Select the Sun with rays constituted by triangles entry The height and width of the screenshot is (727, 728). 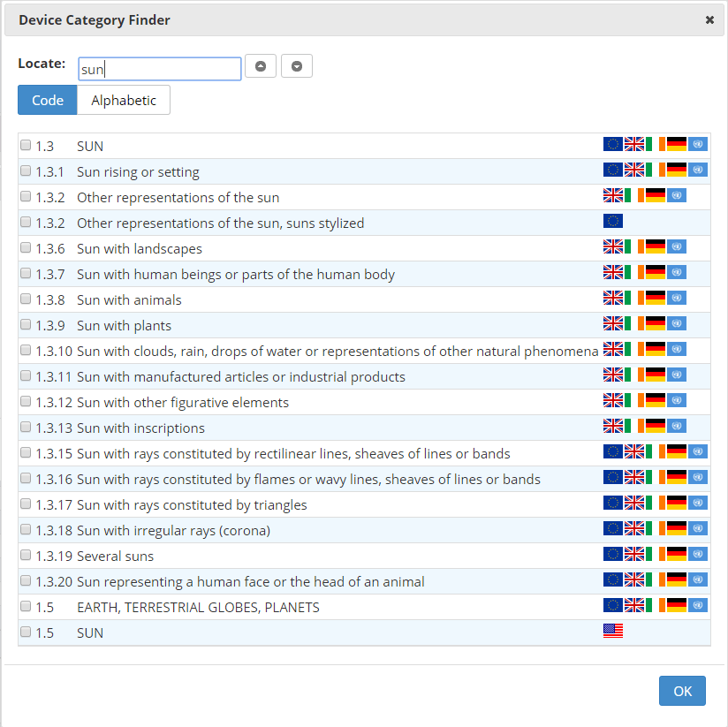[x=192, y=504]
